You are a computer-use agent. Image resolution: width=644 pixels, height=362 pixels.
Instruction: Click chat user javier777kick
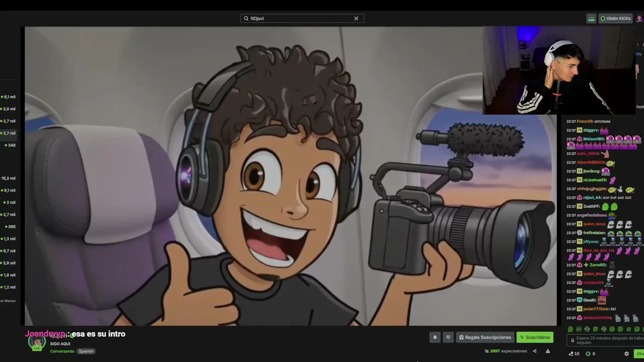click(x=596, y=309)
